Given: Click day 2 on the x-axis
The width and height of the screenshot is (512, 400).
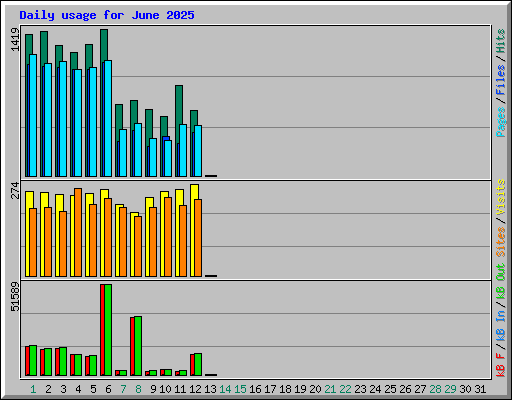Looking at the screenshot, I should coord(48,389).
